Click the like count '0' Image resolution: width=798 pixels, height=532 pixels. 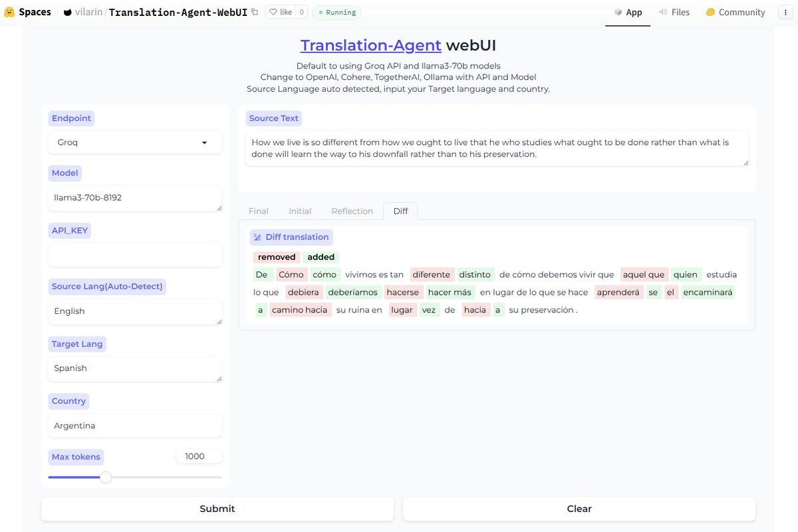pos(301,12)
